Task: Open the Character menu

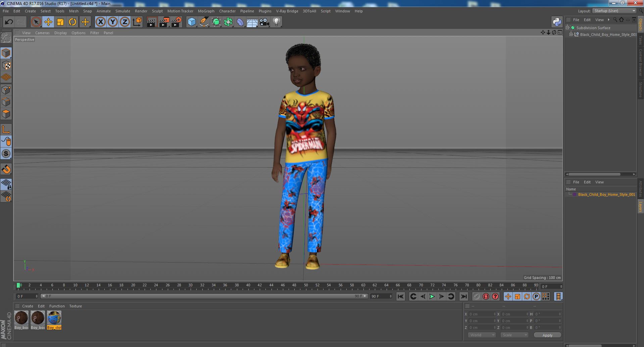Action: [x=227, y=11]
